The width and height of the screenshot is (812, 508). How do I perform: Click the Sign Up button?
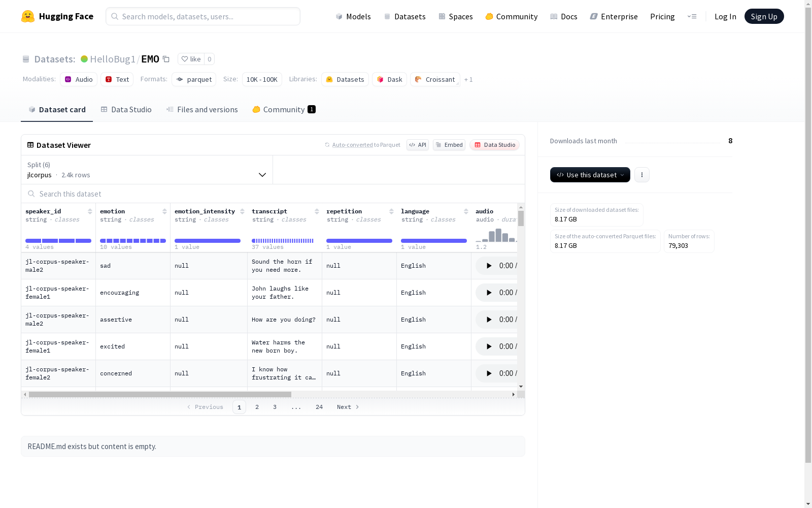click(x=764, y=16)
